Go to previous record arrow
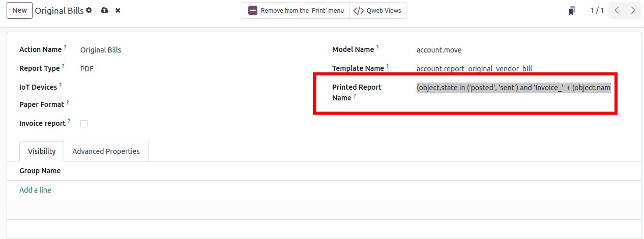This screenshot has width=644, height=239. click(x=617, y=10)
